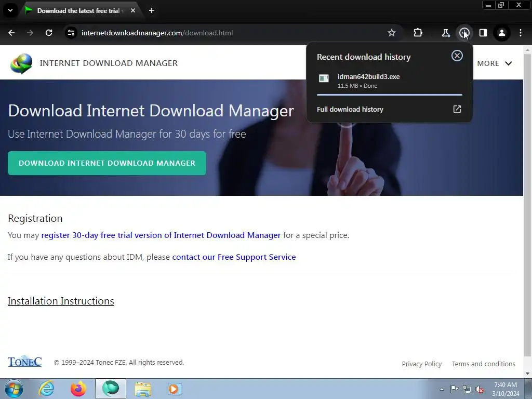Viewport: 532px width, 399px height.
Task: Click the Internet Download Manager logo
Action: point(21,63)
